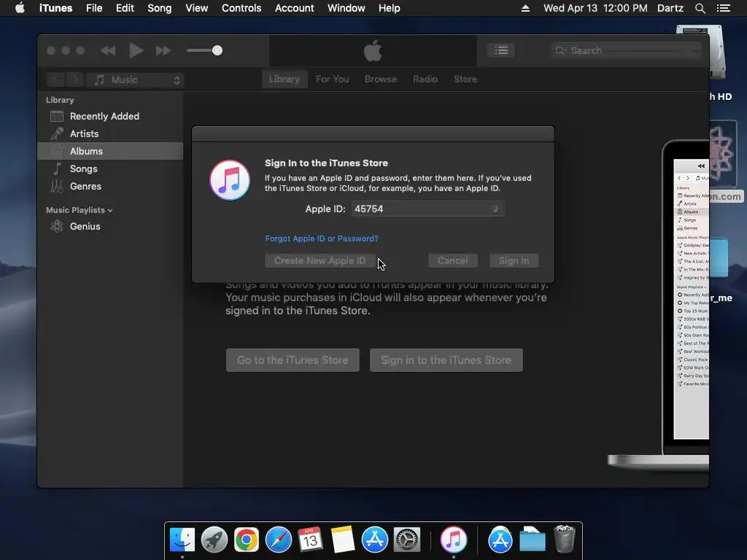Click the Sign In button

point(514,260)
